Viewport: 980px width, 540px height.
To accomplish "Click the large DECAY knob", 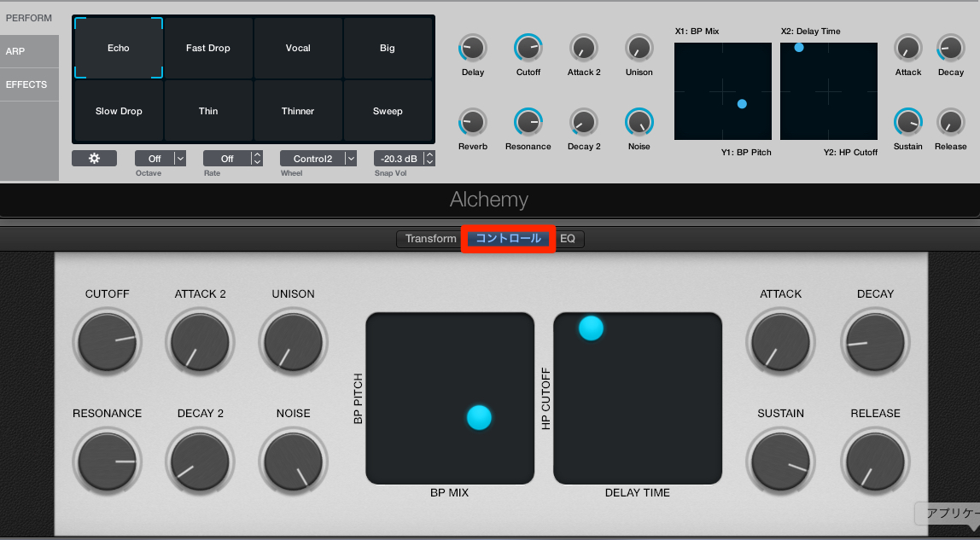I will [x=875, y=343].
